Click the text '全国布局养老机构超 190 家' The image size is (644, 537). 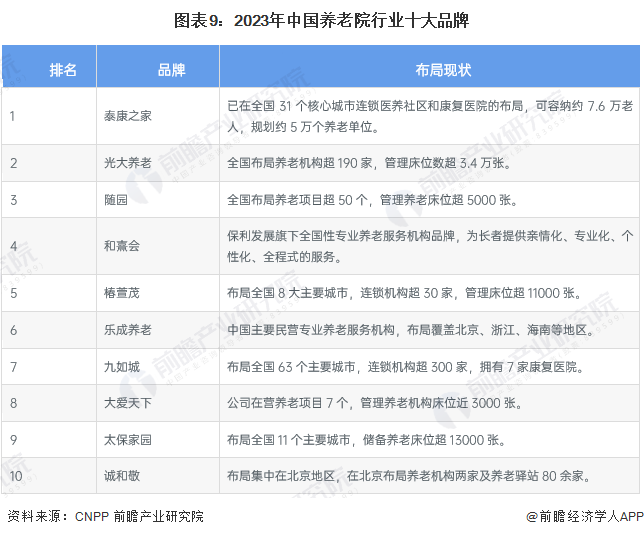pos(299,163)
